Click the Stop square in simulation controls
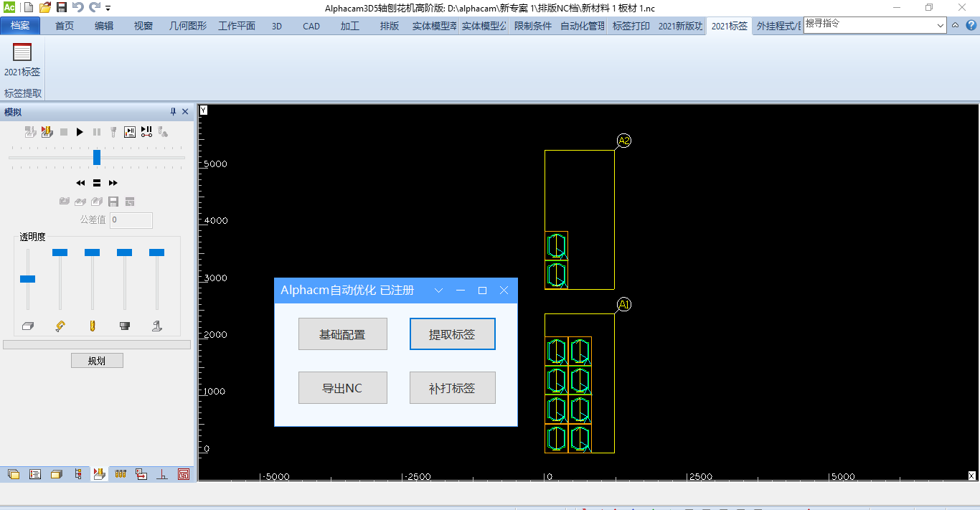980x510 pixels. tap(64, 132)
